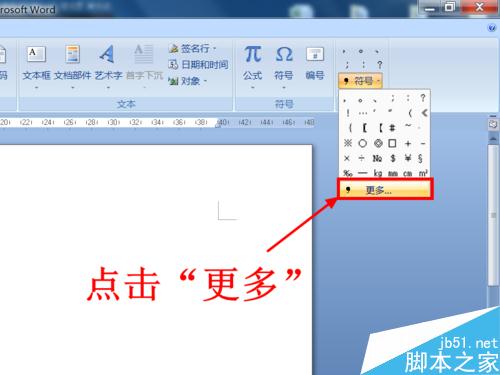
Task: Insert the ‰ per mille symbol
Action: 348,173
